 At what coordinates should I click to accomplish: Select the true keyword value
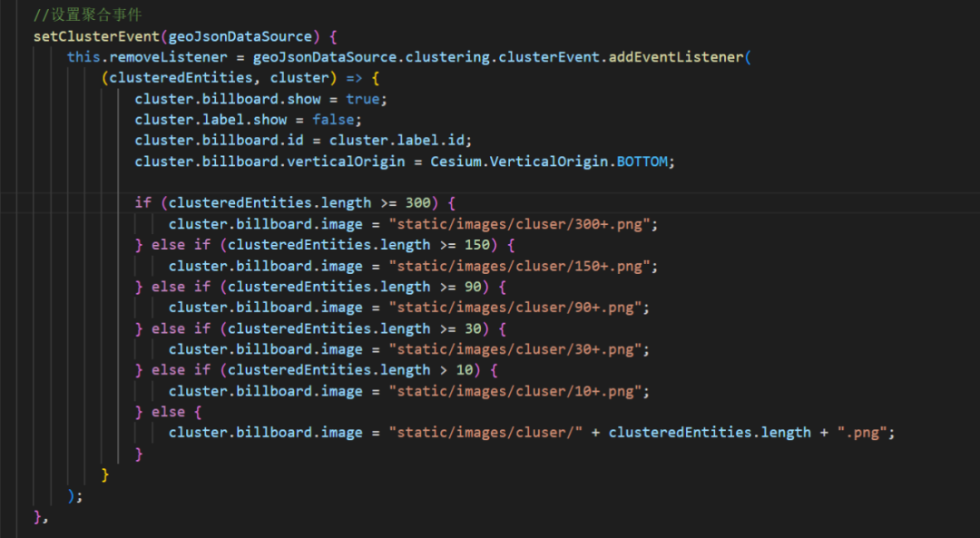pyautogui.click(x=362, y=99)
